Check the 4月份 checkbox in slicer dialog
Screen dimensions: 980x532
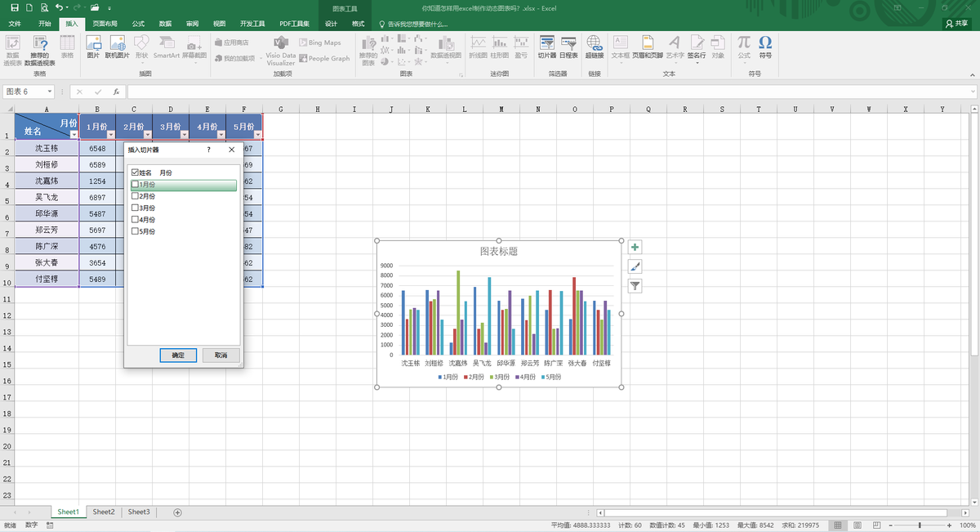click(x=136, y=219)
